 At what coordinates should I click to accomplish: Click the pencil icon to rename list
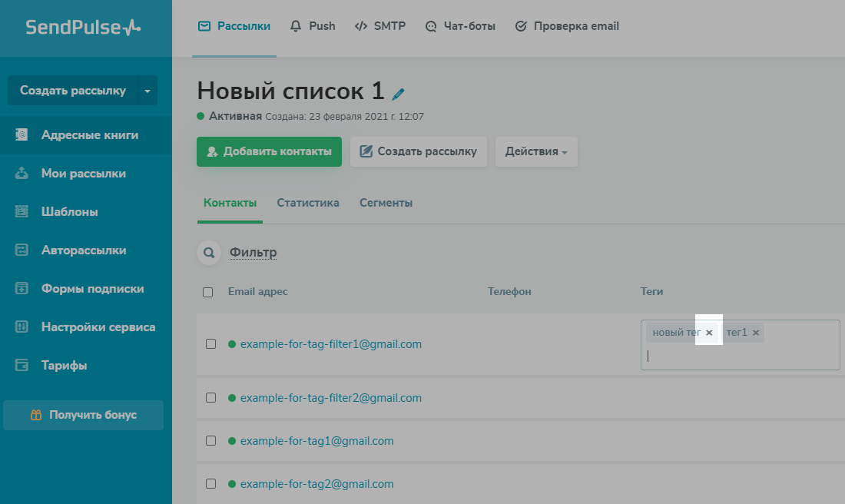(398, 94)
